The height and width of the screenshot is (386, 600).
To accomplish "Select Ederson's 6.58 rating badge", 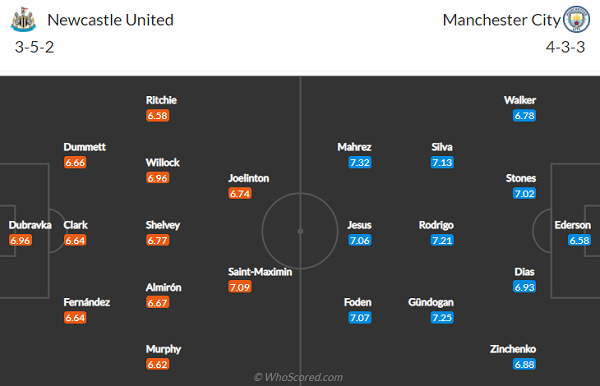I will [579, 240].
